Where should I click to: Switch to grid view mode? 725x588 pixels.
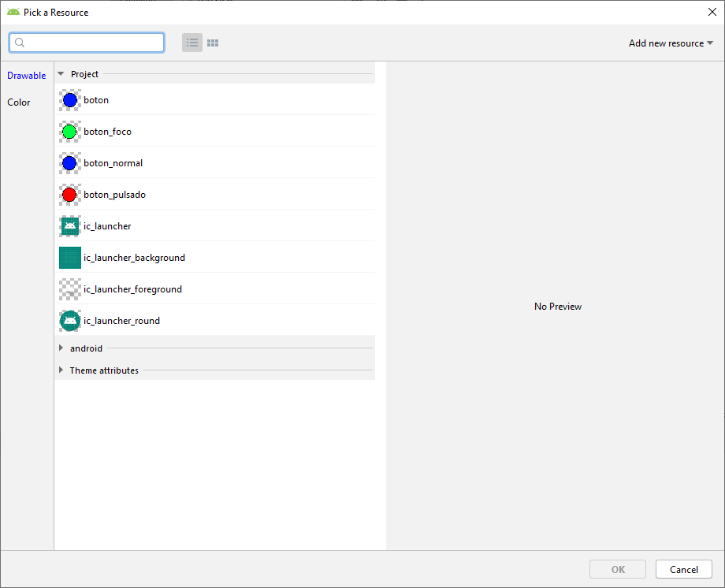click(213, 43)
